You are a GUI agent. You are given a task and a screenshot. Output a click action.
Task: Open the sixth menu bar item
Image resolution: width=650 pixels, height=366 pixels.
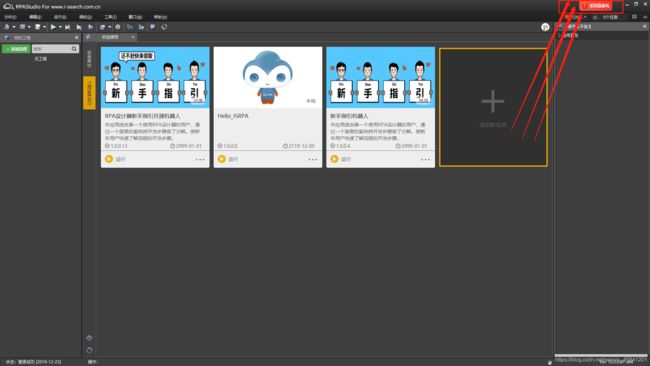point(135,17)
